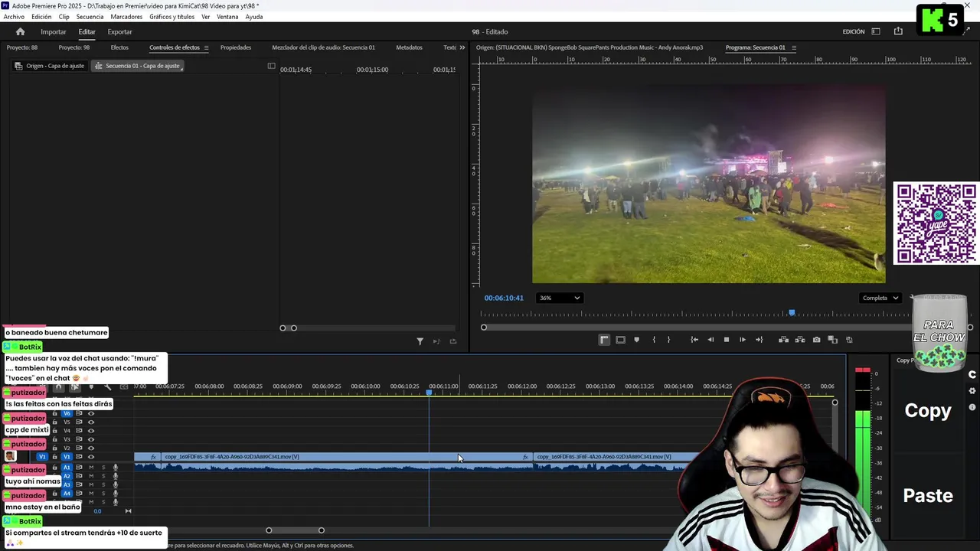980x551 pixels.
Task: Open the filter properties funnel icon
Action: coord(420,341)
